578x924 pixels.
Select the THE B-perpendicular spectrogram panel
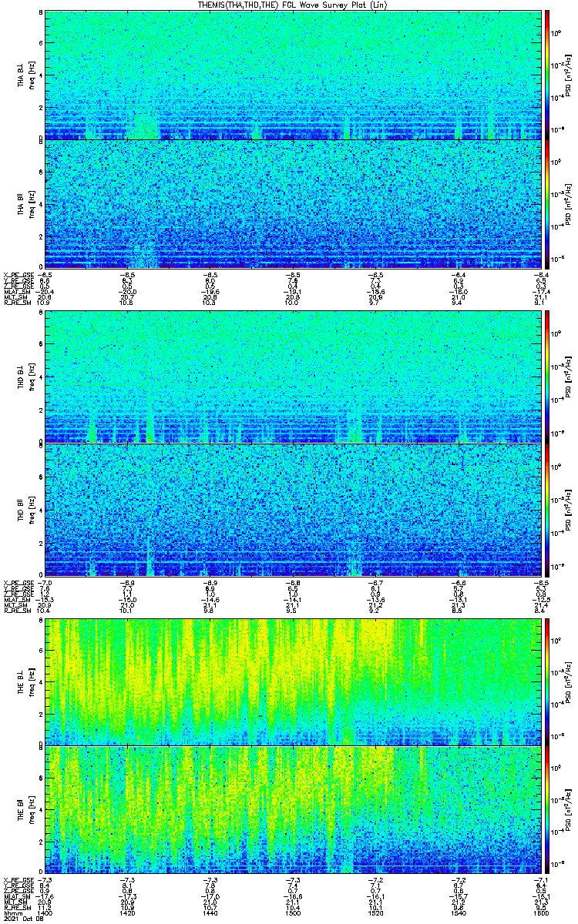(293, 681)
